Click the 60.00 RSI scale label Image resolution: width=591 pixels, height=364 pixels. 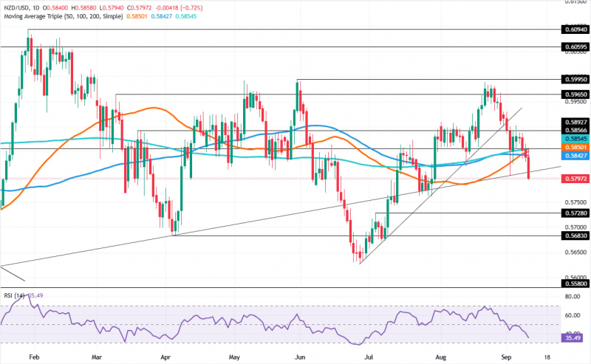click(x=573, y=315)
